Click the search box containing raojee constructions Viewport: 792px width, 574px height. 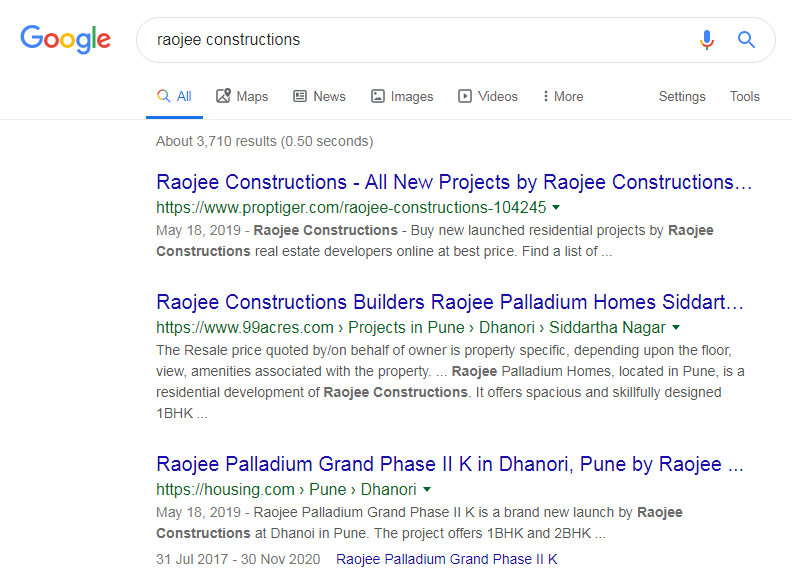[456, 40]
